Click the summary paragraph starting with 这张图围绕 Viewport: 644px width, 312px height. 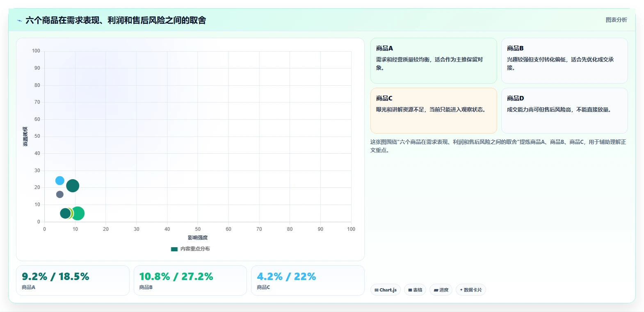click(x=498, y=146)
